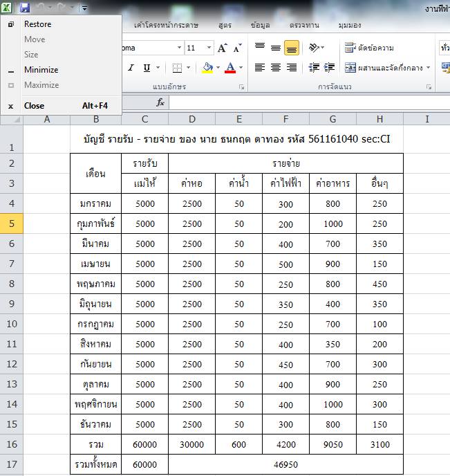Open the font color dropdown arrow

[241, 67]
